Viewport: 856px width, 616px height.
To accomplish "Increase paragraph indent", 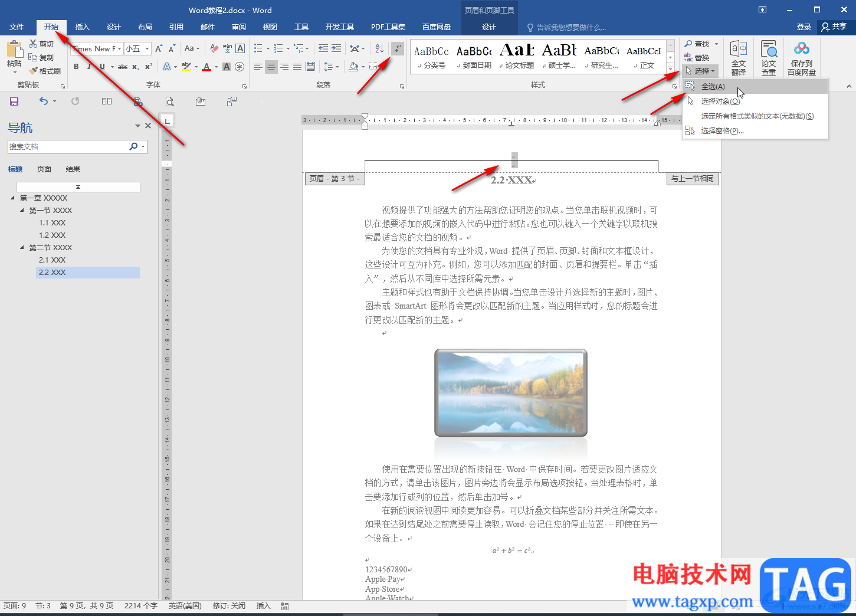I will tap(336, 48).
